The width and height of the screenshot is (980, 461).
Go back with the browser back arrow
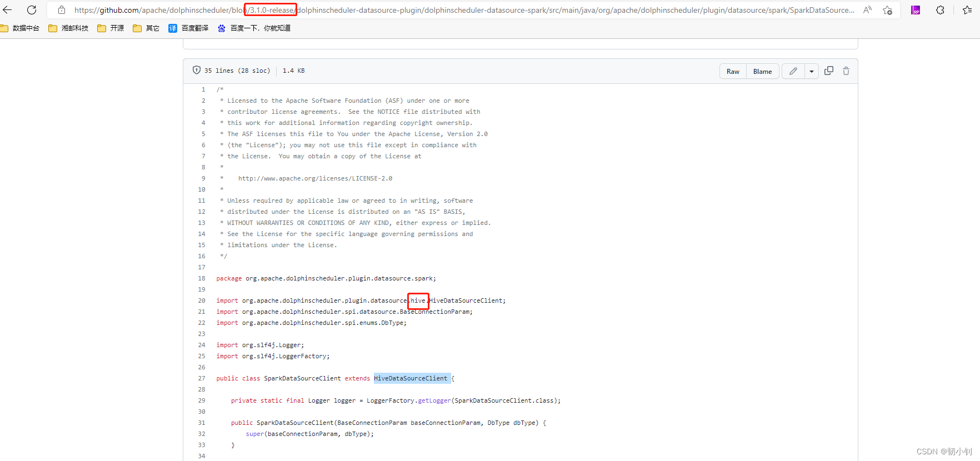coord(7,10)
